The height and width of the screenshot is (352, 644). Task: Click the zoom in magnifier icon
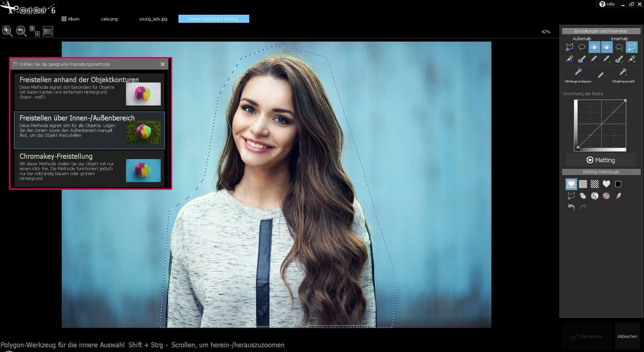[7, 30]
